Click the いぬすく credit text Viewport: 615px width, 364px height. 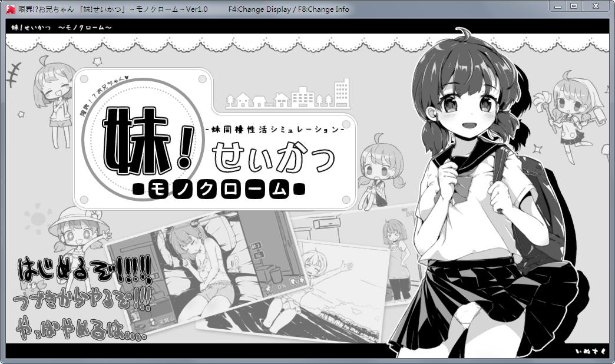(x=591, y=351)
